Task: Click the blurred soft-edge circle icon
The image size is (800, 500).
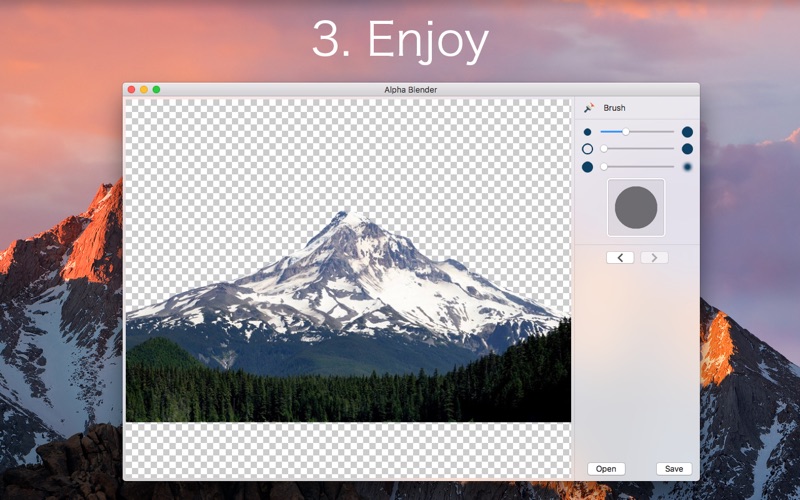Action: pyautogui.click(x=687, y=167)
